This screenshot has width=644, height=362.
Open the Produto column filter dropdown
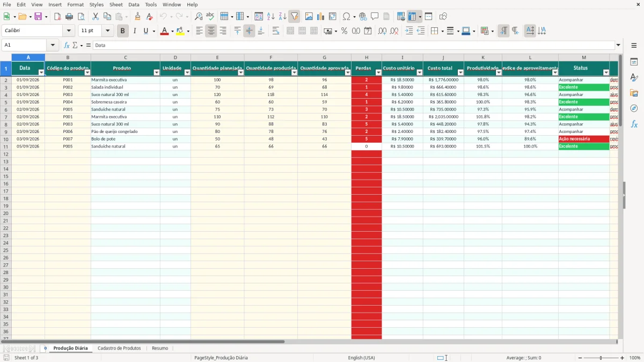pyautogui.click(x=157, y=72)
